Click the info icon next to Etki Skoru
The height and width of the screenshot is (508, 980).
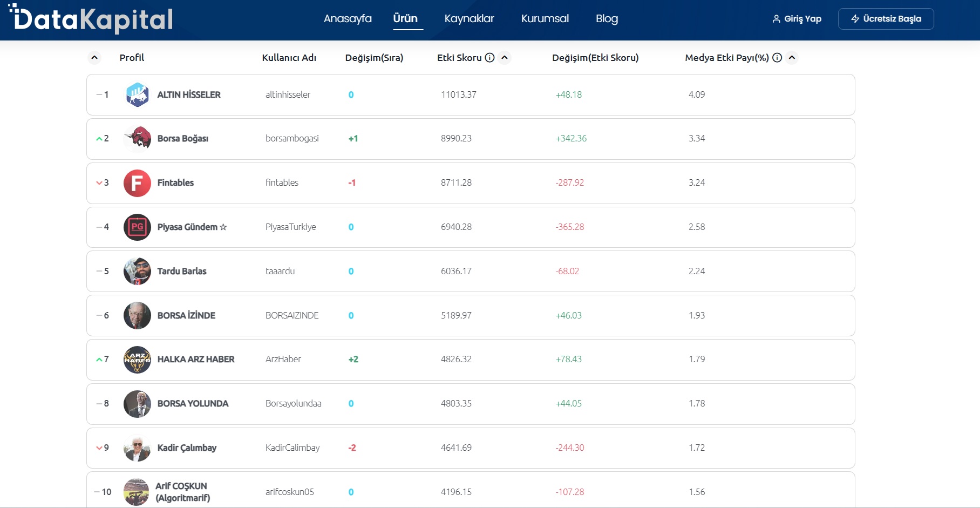pos(489,58)
